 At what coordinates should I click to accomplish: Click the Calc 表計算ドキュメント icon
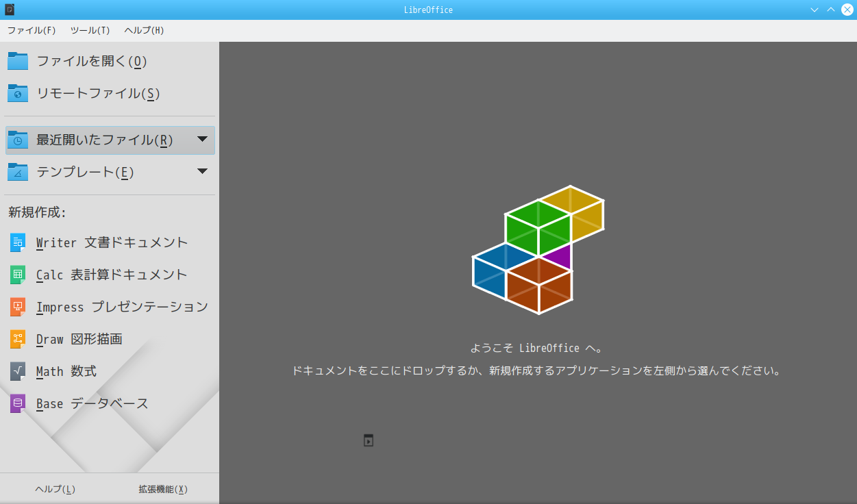tap(18, 275)
